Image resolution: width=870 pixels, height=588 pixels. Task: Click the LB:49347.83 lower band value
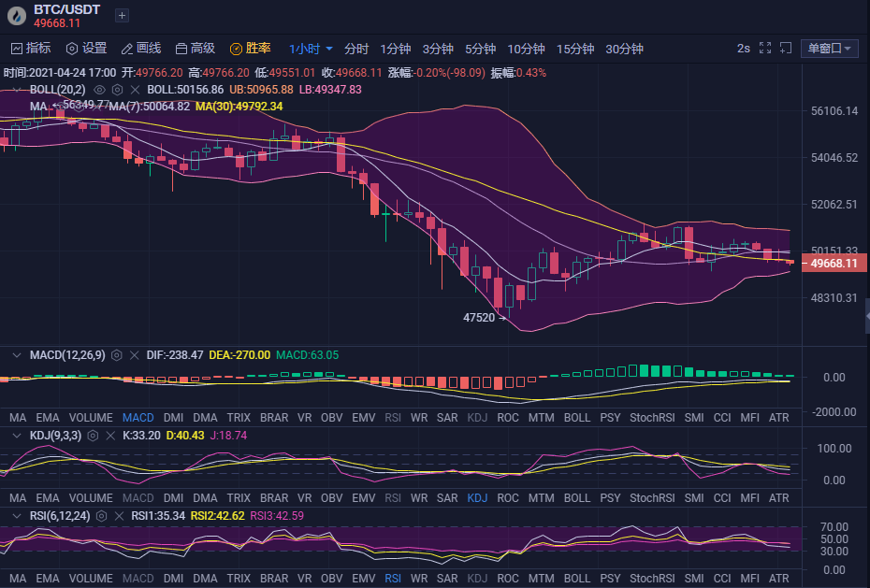tap(330, 90)
